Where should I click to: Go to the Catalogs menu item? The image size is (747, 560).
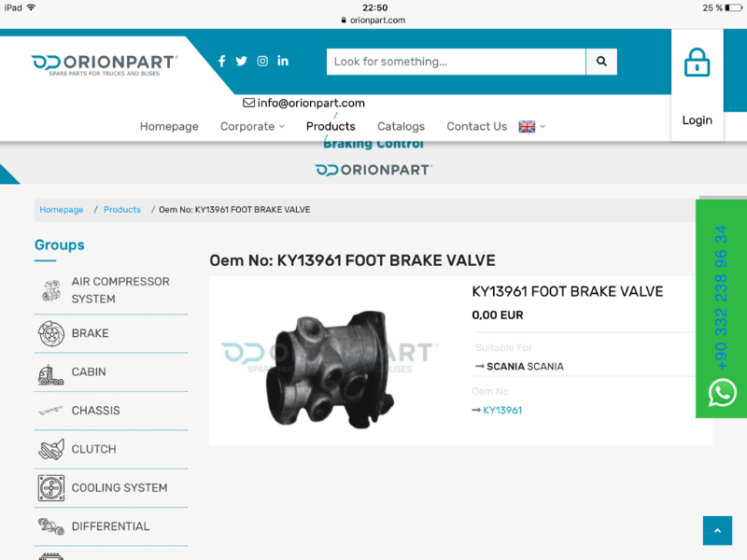(401, 127)
